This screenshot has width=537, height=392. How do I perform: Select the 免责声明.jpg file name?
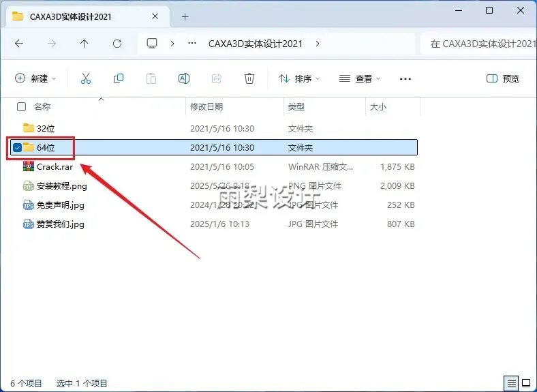[x=61, y=205]
